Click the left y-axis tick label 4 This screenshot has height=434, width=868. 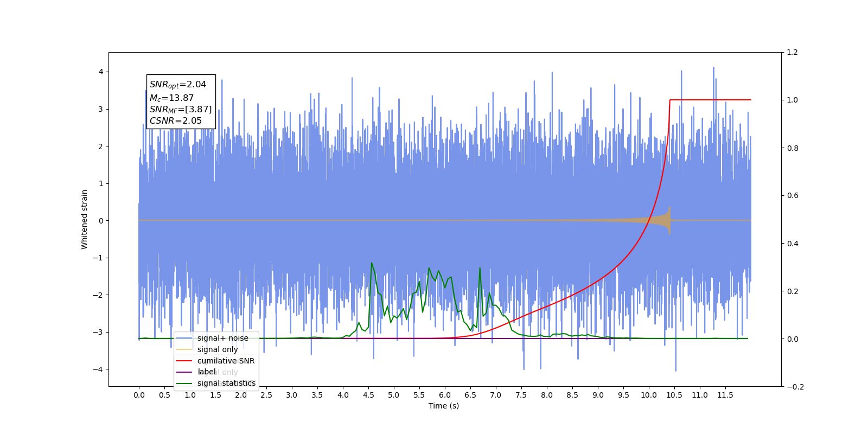(x=100, y=72)
